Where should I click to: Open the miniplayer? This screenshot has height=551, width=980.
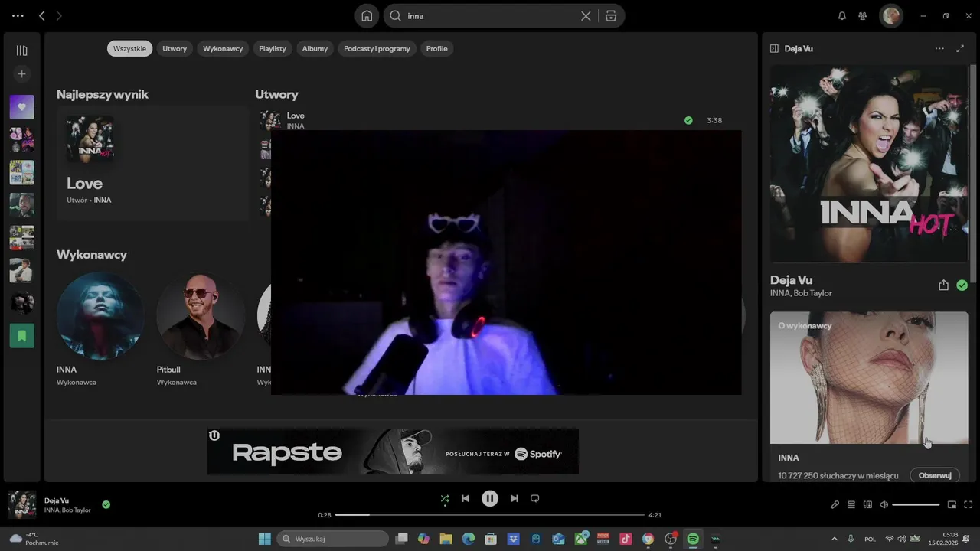[952, 504]
